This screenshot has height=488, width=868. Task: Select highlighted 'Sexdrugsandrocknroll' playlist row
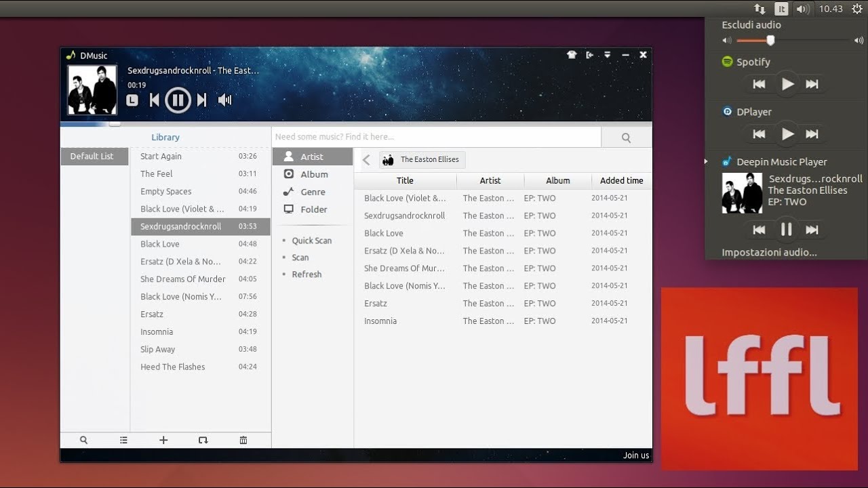(x=201, y=226)
